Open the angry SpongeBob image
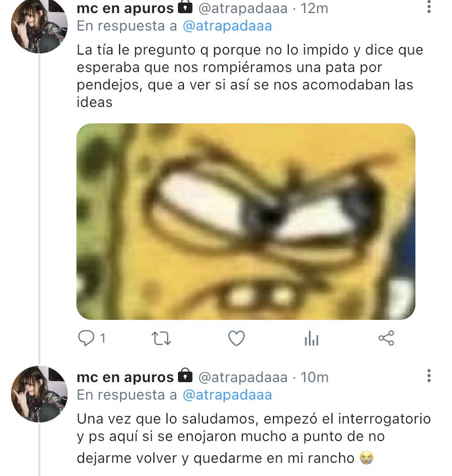This screenshot has height=476, width=452. (x=246, y=221)
